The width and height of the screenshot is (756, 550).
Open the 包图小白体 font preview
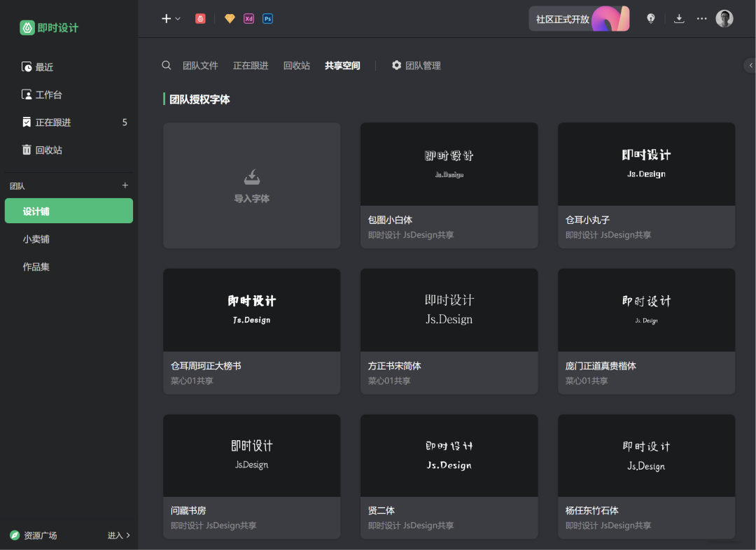449,164
